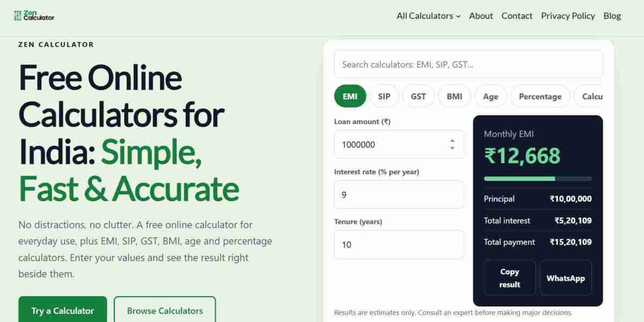Go to the Contact page

pos(517,16)
